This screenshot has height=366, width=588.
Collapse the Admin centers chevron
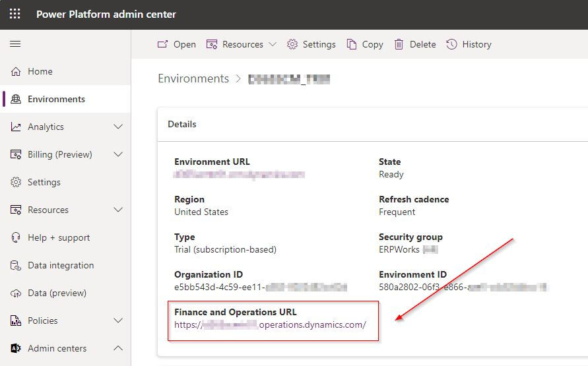[118, 348]
